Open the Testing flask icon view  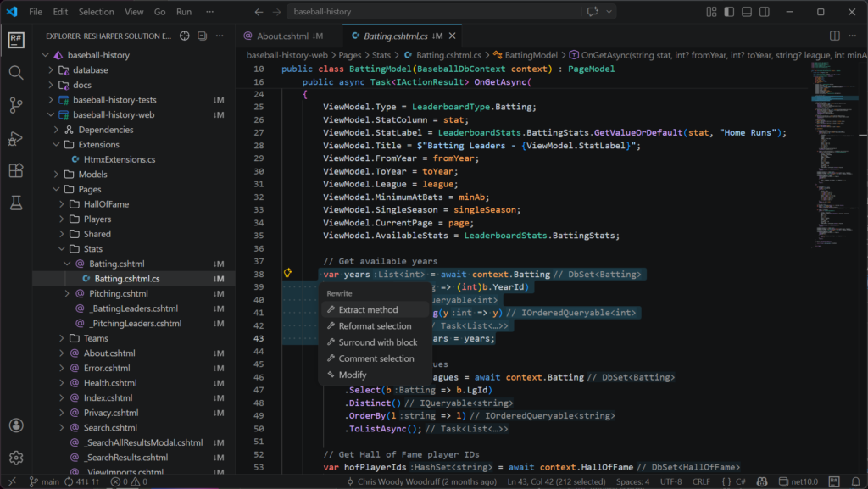15,203
